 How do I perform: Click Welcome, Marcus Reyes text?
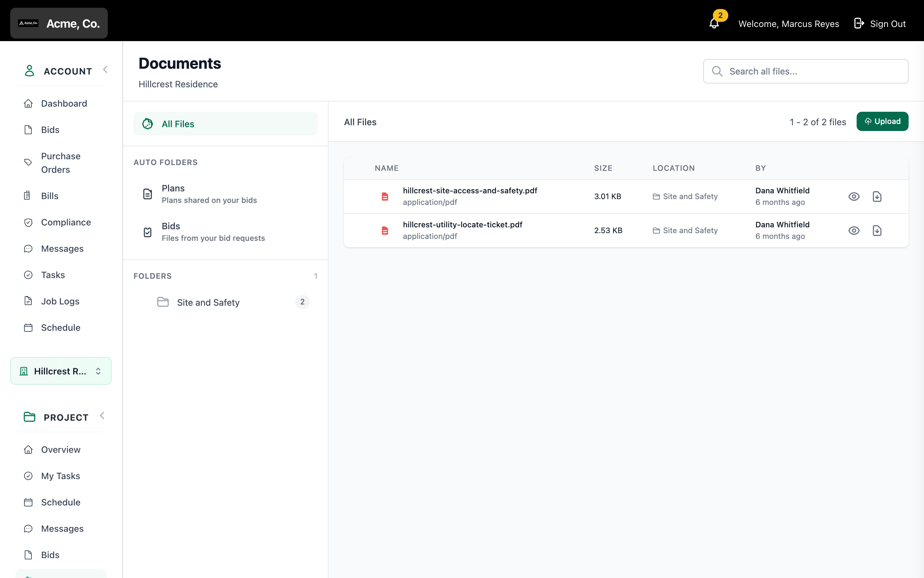coord(789,24)
